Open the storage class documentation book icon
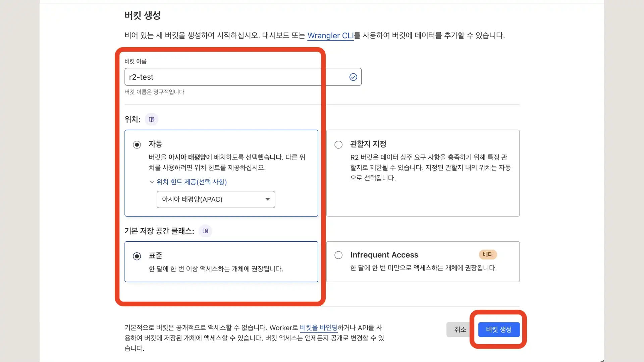The height and width of the screenshot is (362, 644). 205,231
